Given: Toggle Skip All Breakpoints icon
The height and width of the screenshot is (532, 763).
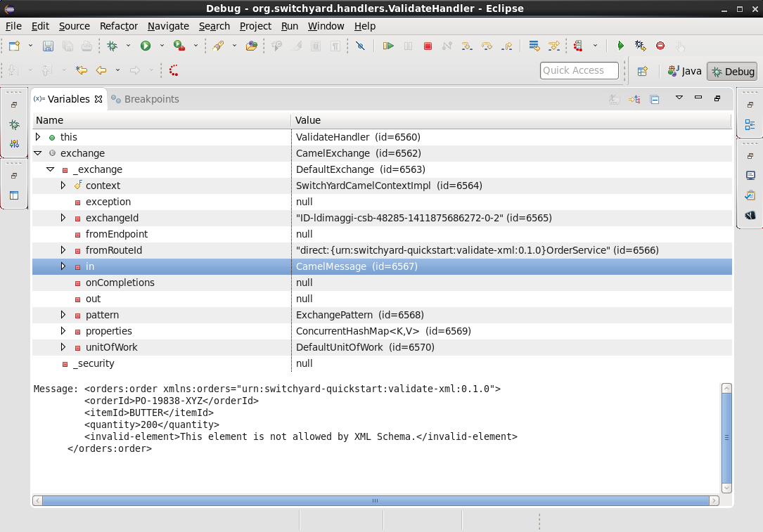Looking at the screenshot, I should pyautogui.click(x=360, y=46).
